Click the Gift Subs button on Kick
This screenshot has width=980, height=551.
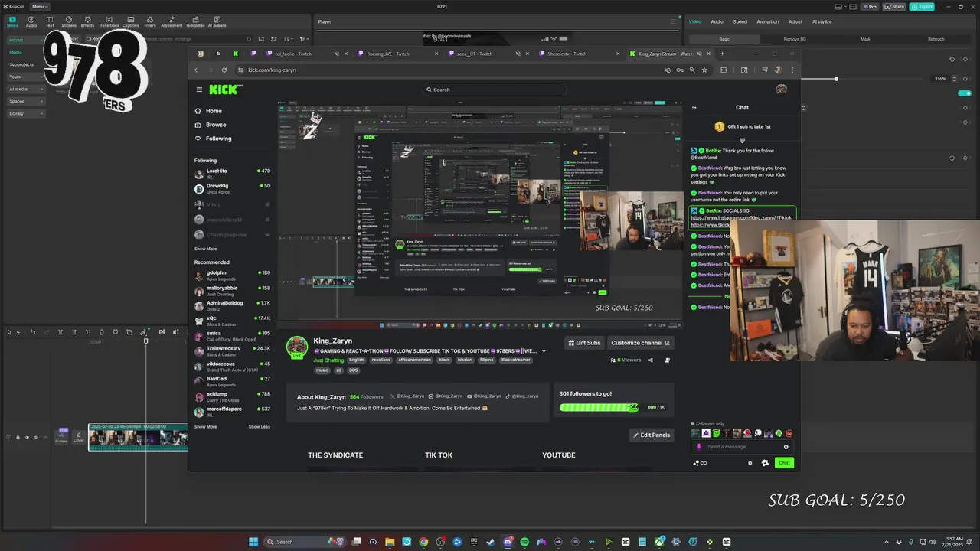click(x=584, y=343)
